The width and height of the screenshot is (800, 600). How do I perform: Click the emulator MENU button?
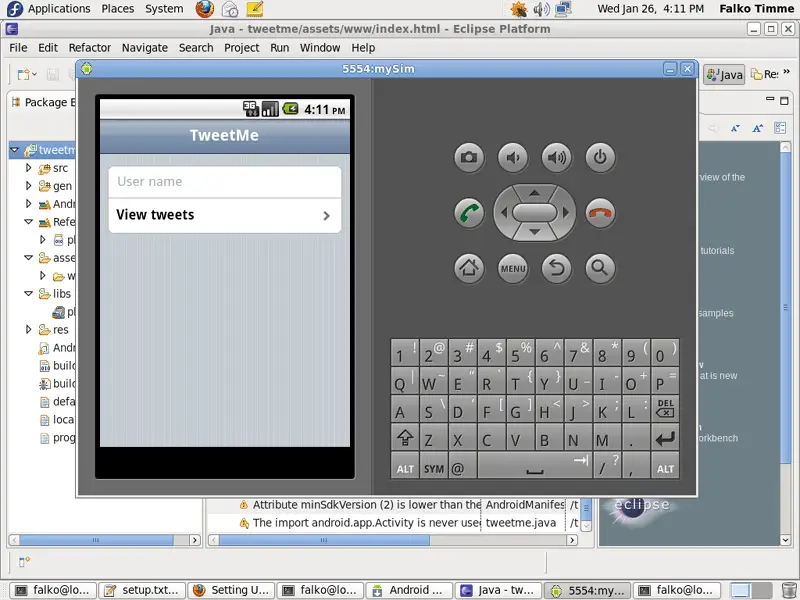click(513, 268)
